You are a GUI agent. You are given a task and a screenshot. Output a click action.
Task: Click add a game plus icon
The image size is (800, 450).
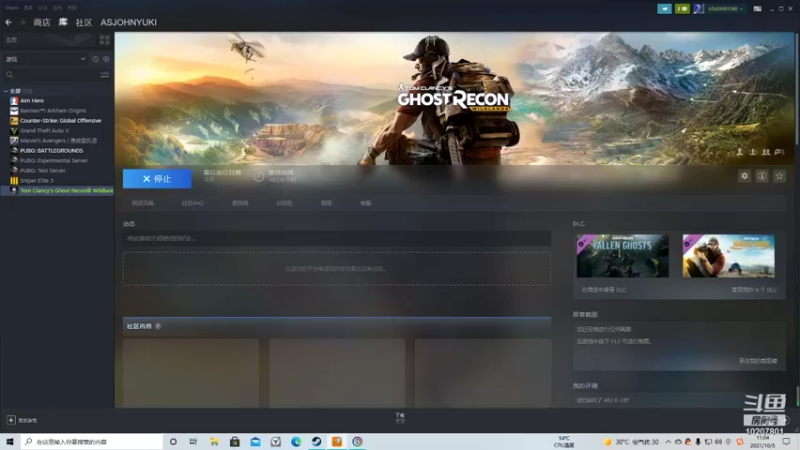[11, 420]
